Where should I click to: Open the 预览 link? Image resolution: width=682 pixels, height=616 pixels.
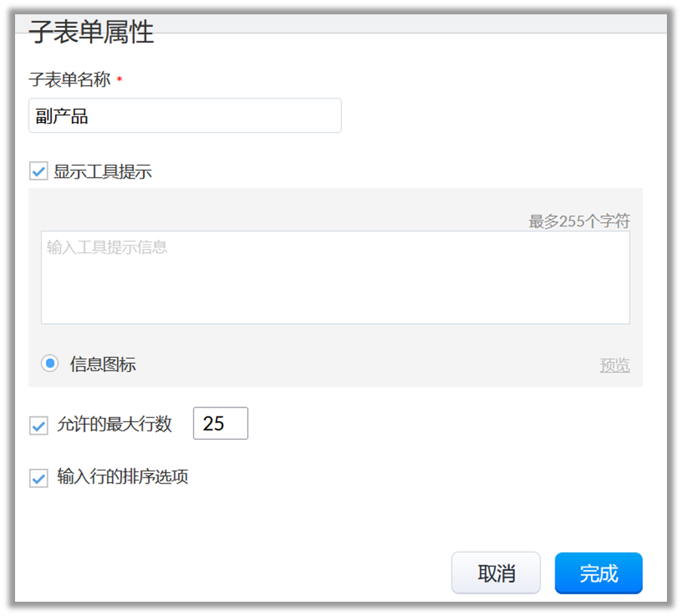pos(614,366)
